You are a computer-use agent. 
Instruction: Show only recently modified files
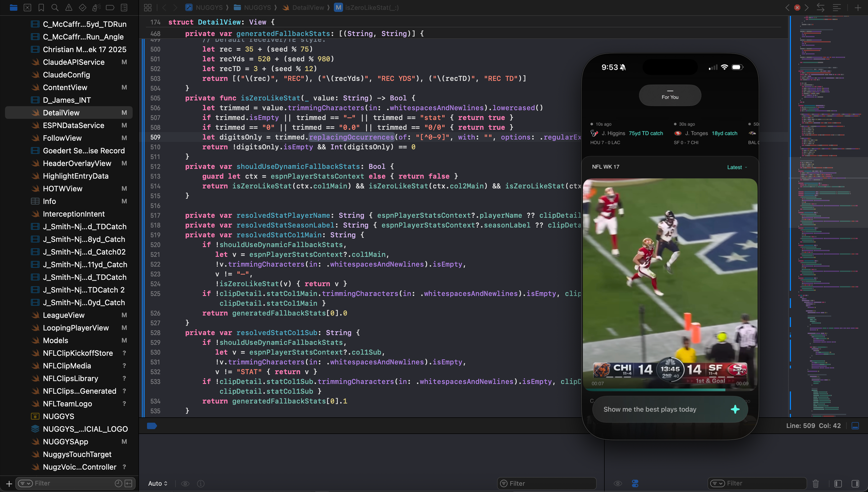pyautogui.click(x=118, y=484)
